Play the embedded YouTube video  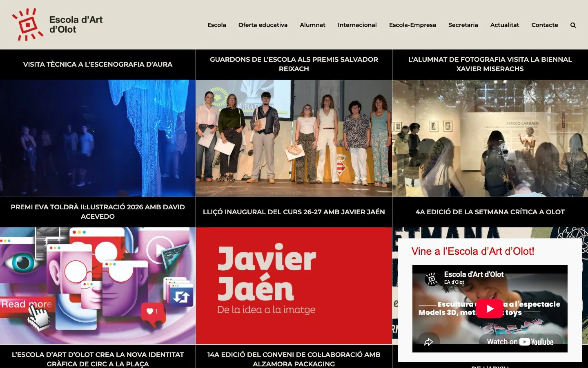click(490, 309)
